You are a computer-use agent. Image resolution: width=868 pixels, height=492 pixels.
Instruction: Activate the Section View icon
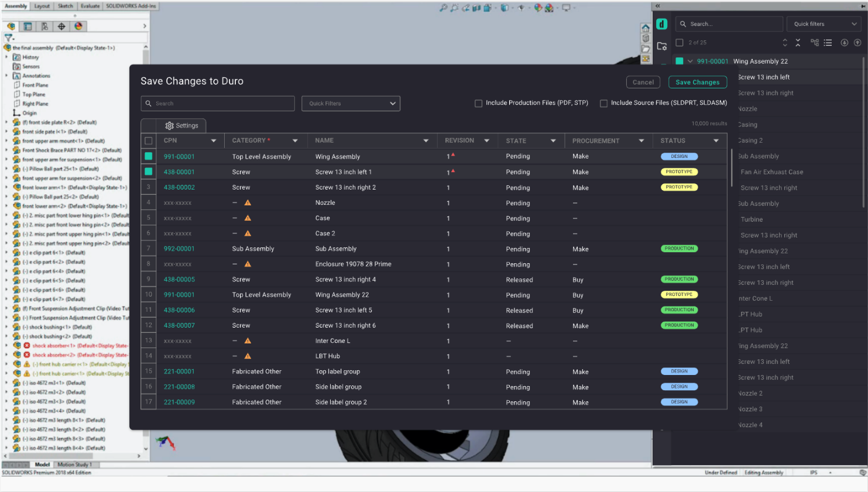point(476,8)
